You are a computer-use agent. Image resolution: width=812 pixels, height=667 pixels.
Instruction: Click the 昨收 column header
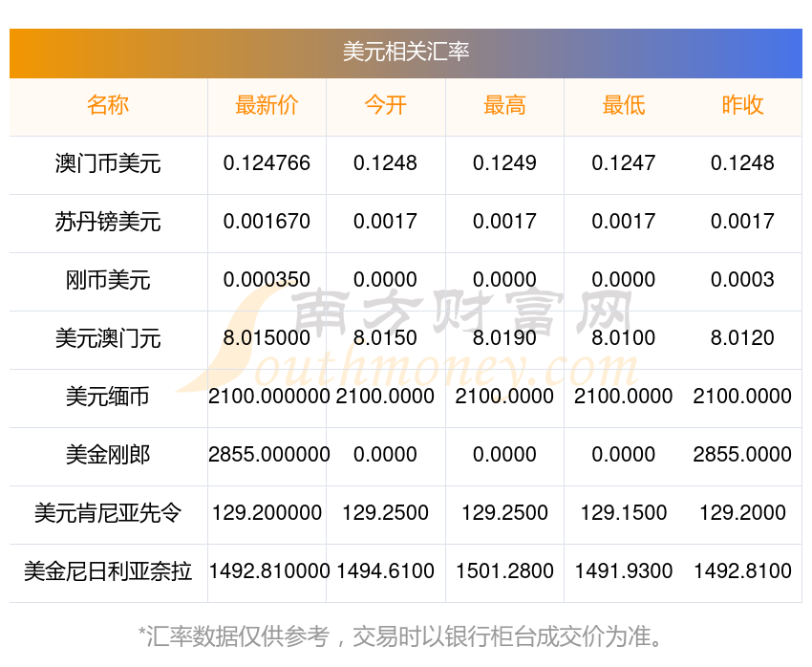[x=742, y=105]
